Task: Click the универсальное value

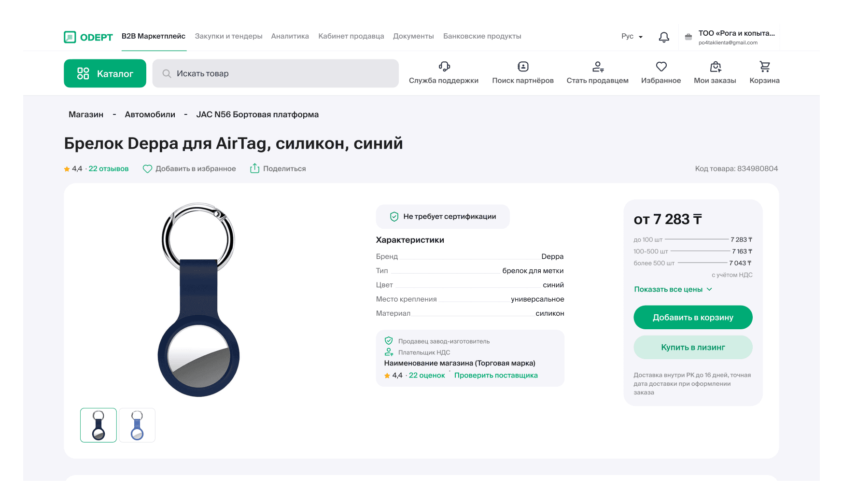Action: (x=537, y=299)
